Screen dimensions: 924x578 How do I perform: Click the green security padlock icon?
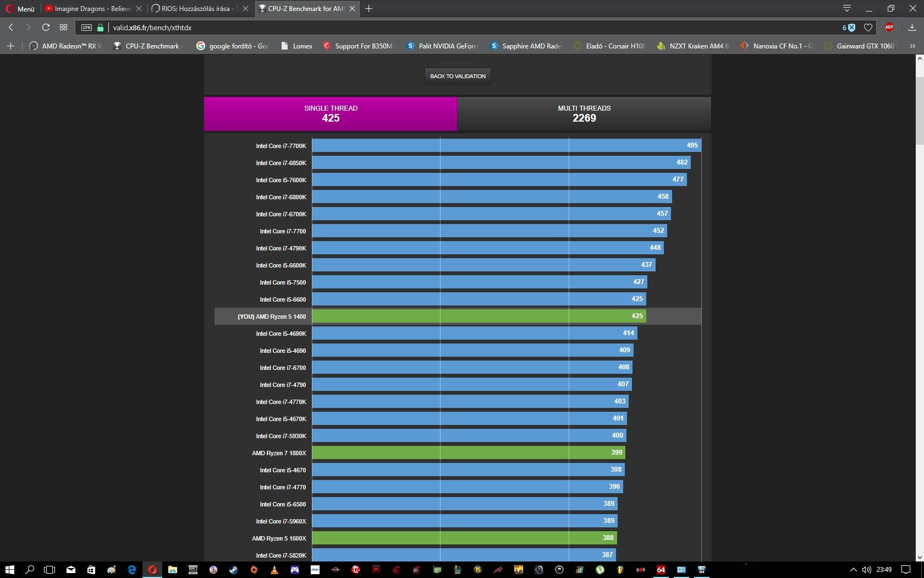(x=100, y=28)
